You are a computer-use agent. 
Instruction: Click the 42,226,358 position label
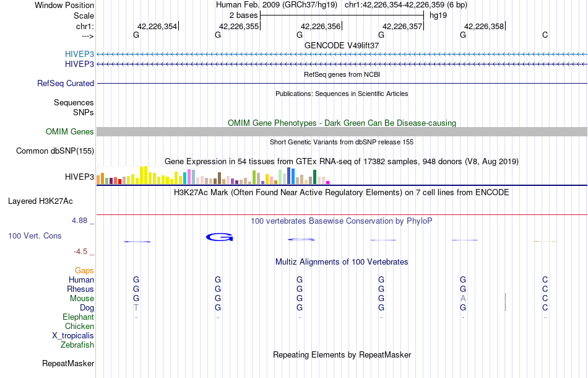coord(484,26)
